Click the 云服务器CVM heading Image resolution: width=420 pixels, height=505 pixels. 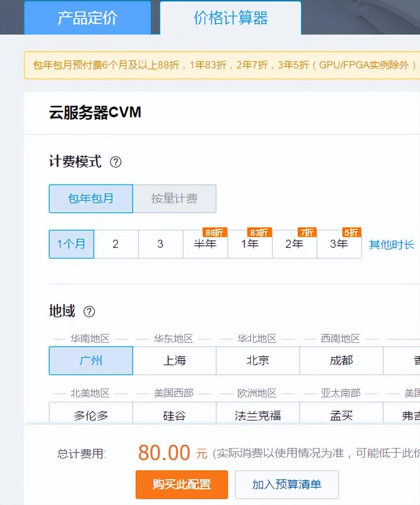coord(95,112)
